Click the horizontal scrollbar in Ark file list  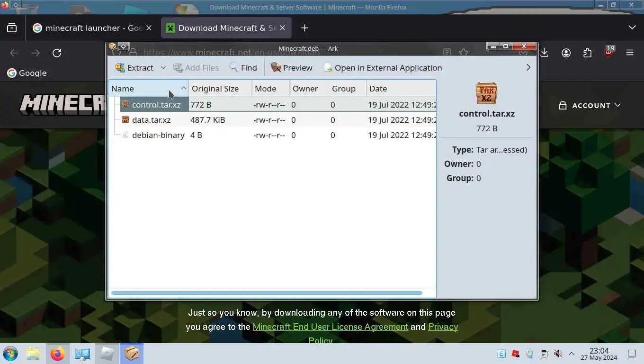click(266, 293)
